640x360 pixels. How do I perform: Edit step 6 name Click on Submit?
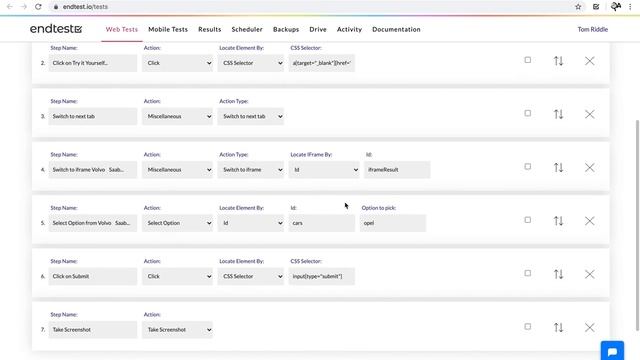tap(93, 276)
